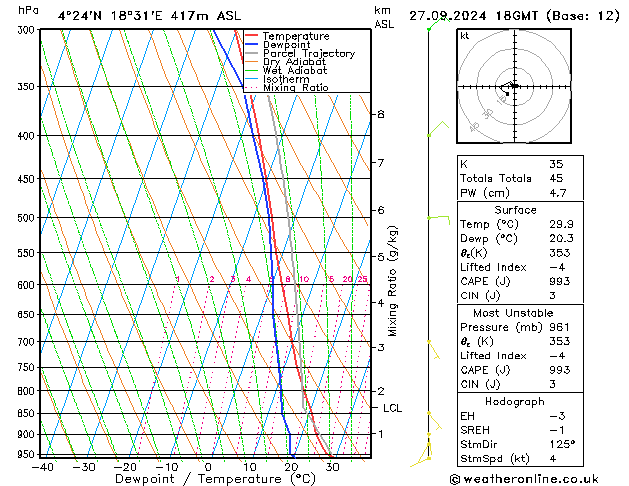Click the Hodograph section header
Image resolution: width=629 pixels, height=486 pixels.
[x=515, y=401]
